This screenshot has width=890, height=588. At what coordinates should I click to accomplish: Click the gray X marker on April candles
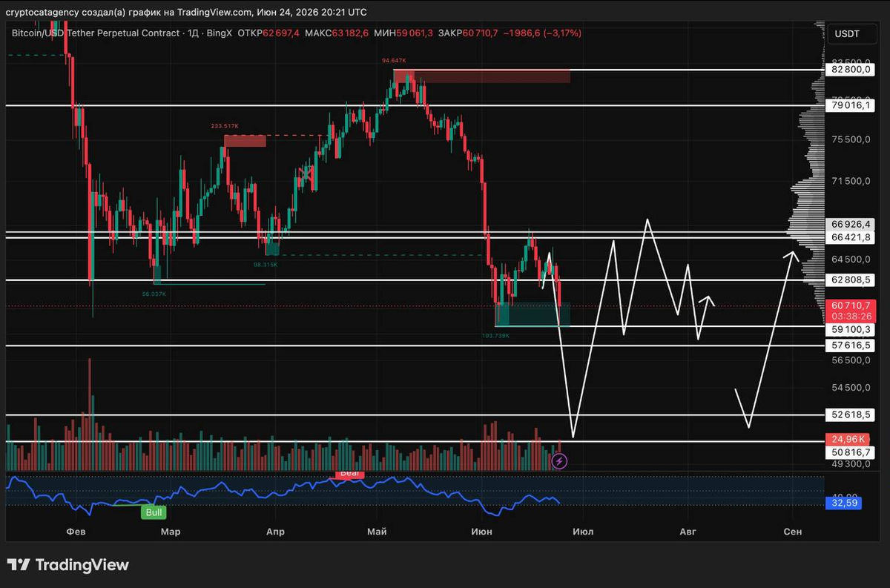[304, 174]
